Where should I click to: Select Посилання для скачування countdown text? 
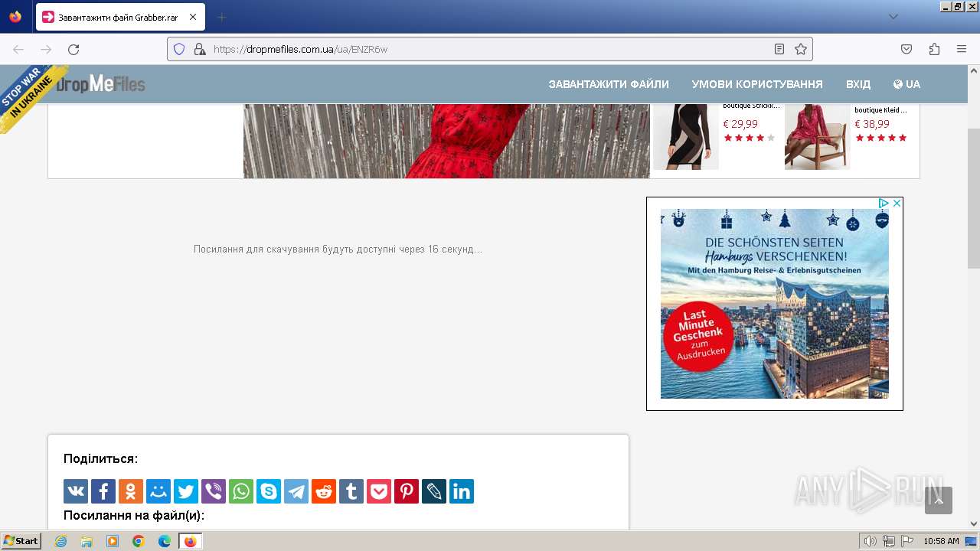pos(338,249)
